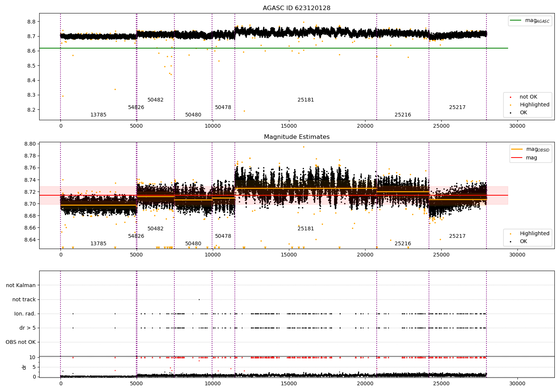This screenshot has height=392, width=560.
Task: Click tick label 10 on dr axis
Action: pos(33,358)
